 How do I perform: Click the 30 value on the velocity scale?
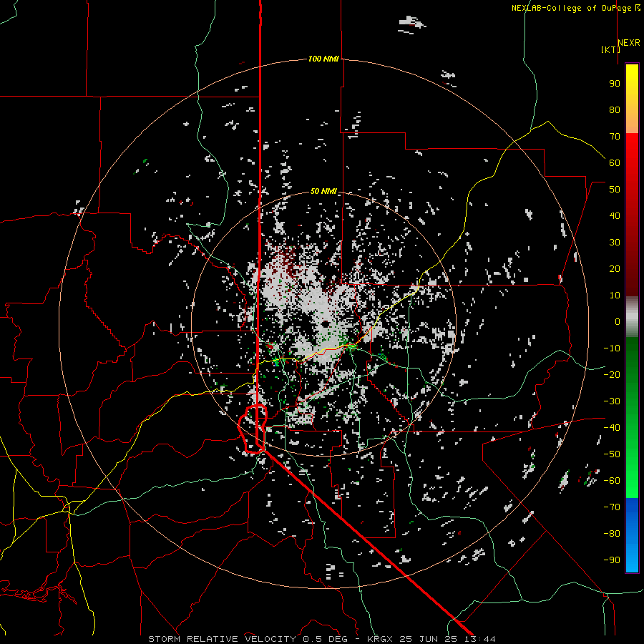615,243
